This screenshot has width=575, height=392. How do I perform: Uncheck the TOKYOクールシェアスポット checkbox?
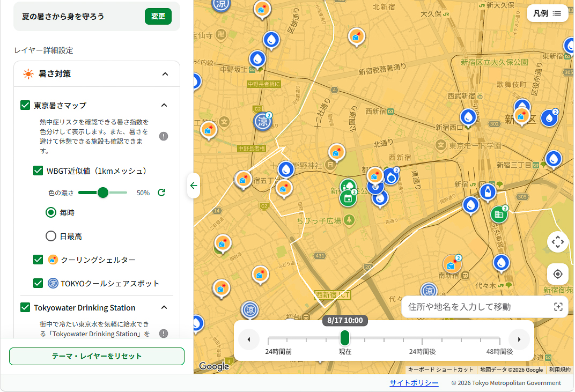point(38,283)
